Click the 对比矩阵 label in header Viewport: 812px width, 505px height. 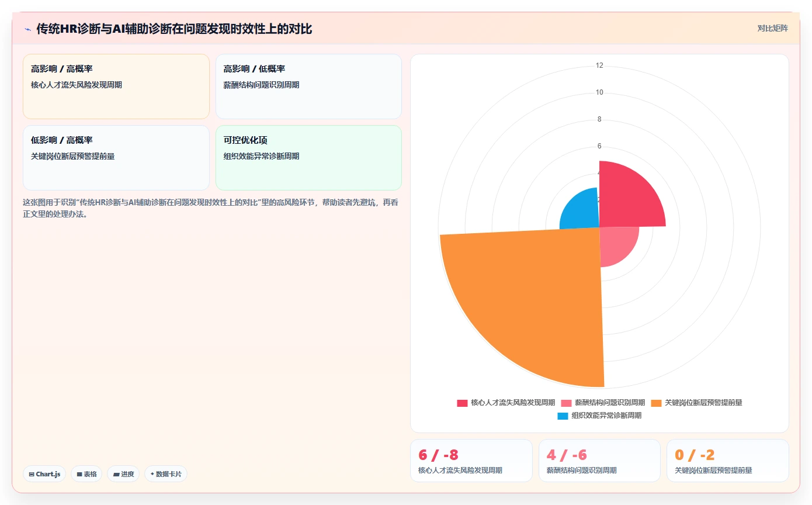(x=772, y=28)
